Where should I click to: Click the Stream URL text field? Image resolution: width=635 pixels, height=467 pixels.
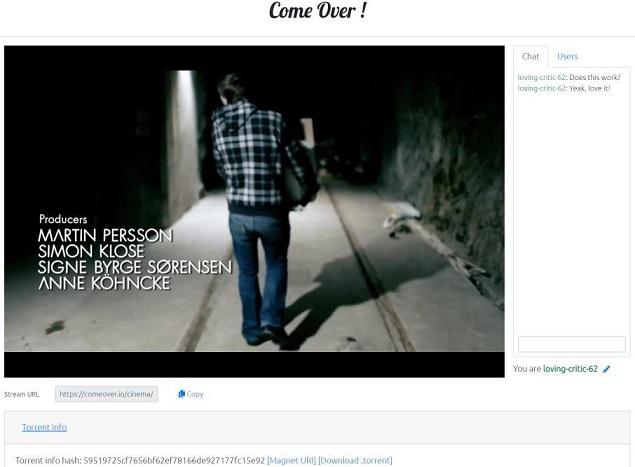coord(106,394)
